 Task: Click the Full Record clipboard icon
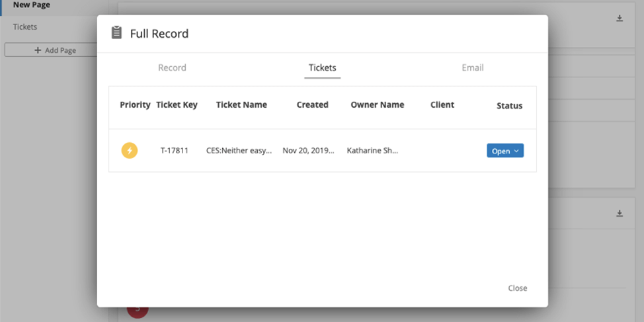116,33
